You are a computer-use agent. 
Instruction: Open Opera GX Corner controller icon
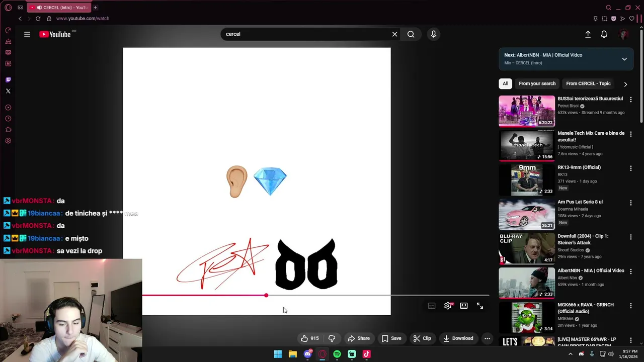point(20,8)
